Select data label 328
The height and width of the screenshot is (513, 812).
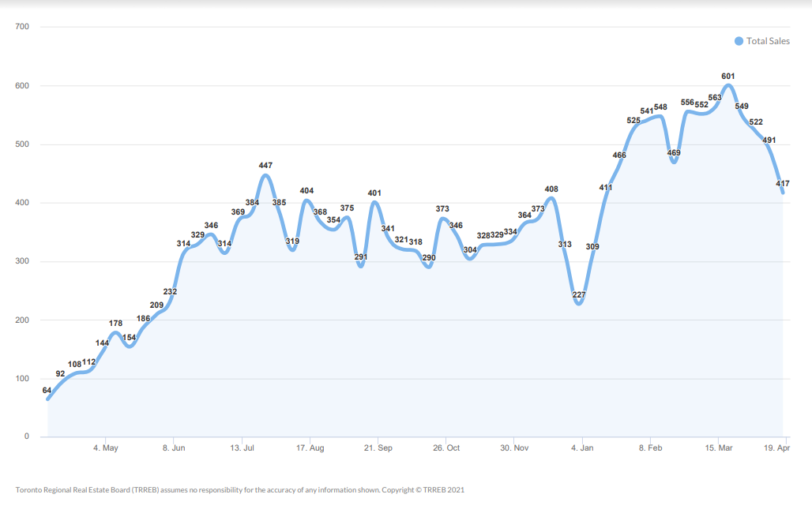click(x=483, y=235)
